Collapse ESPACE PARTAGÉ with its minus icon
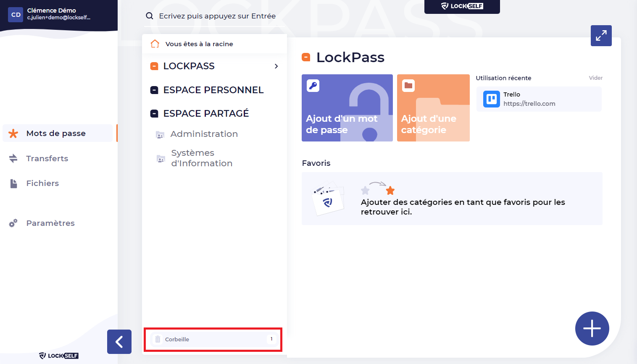Screen dimensions: 637x364 (x=154, y=114)
